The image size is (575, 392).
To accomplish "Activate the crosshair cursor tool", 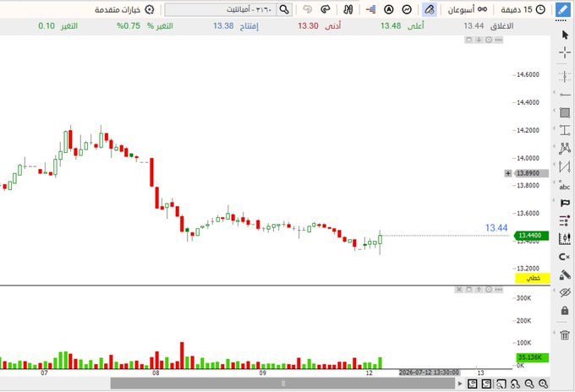I will pos(565,52).
